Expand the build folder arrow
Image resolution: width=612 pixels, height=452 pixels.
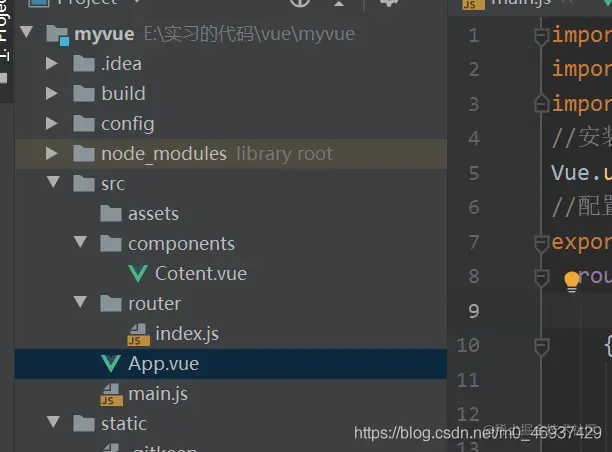click(x=52, y=93)
